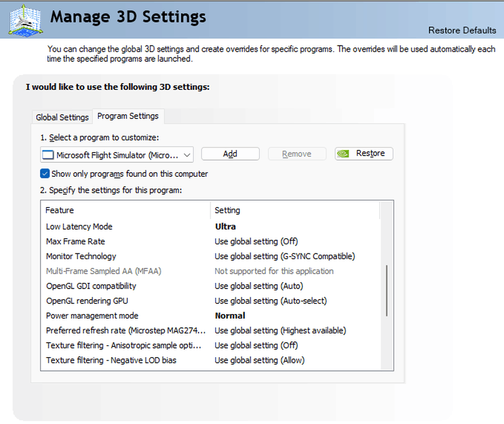This screenshot has height=424, width=504.
Task: Click the Manage 3D Settings header icon
Action: 26,21
